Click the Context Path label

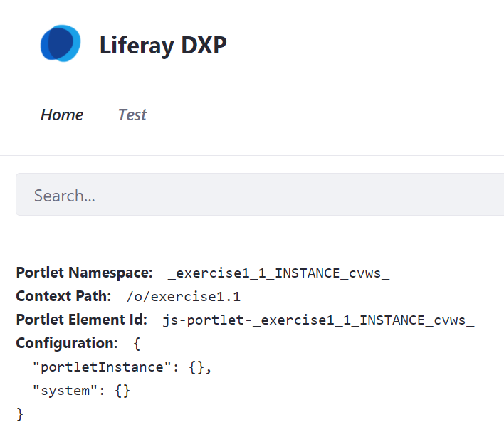pyautogui.click(x=63, y=296)
